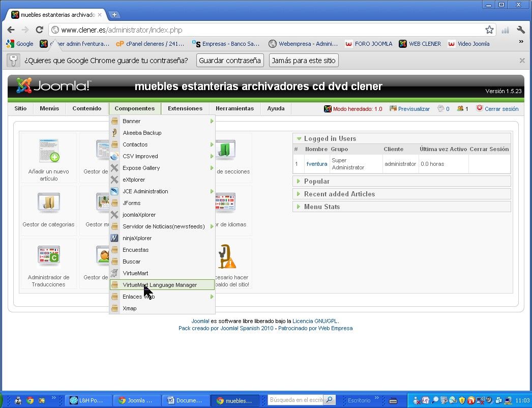Viewport: 532px width, 408px height.
Task: Open the Banner submenu entry
Action: (x=162, y=121)
